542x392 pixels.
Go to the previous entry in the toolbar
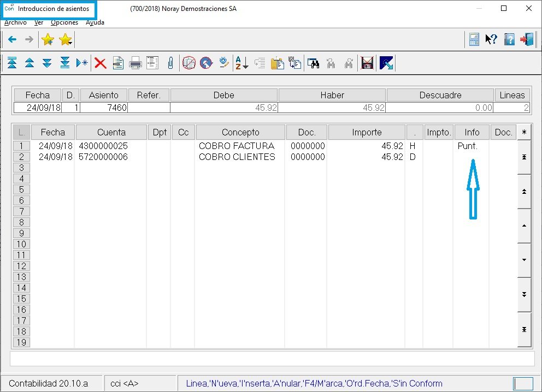click(x=30, y=63)
